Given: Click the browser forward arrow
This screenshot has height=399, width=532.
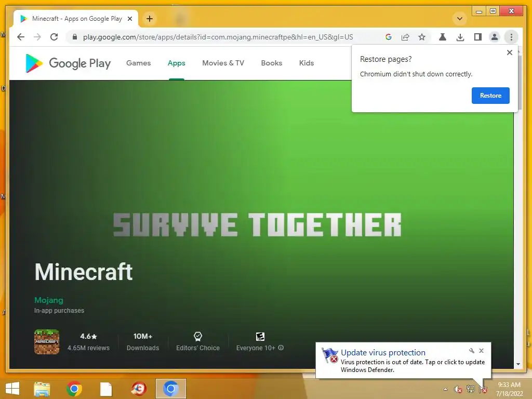Looking at the screenshot, I should tap(37, 37).
